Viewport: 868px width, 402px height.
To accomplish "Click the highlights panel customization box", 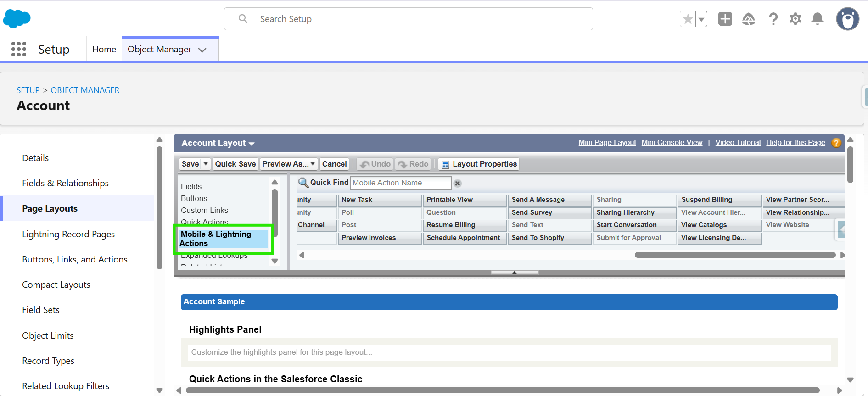I will 509,352.
